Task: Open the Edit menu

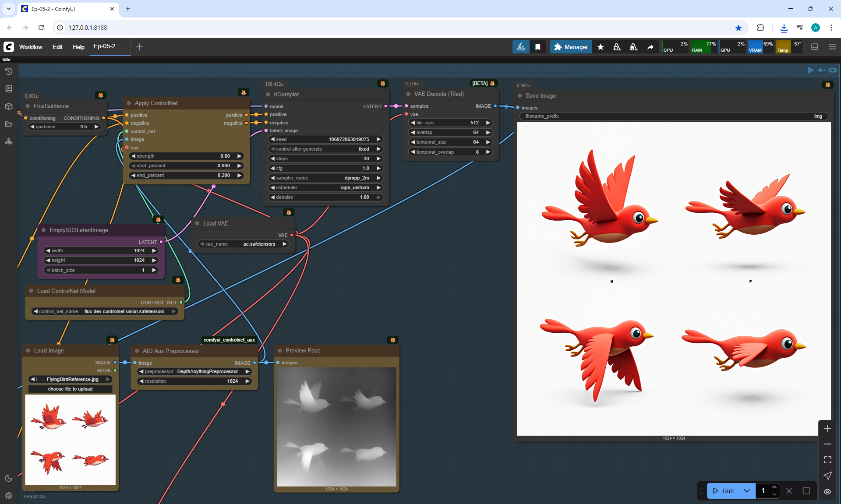Action: [57, 47]
